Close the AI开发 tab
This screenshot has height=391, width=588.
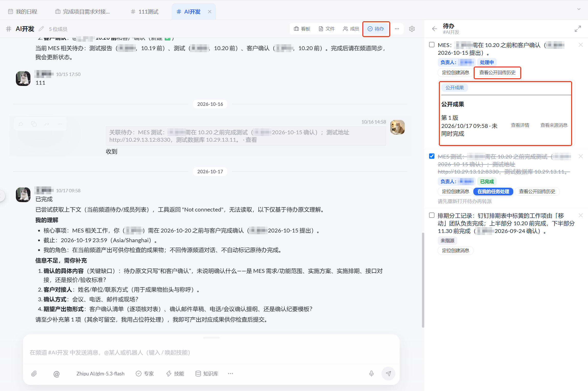(210, 12)
